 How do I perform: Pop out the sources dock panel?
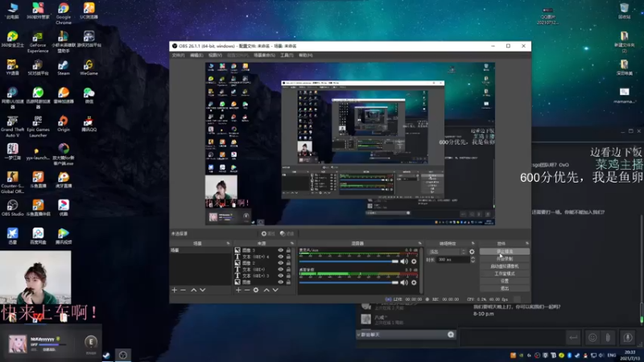click(x=292, y=244)
